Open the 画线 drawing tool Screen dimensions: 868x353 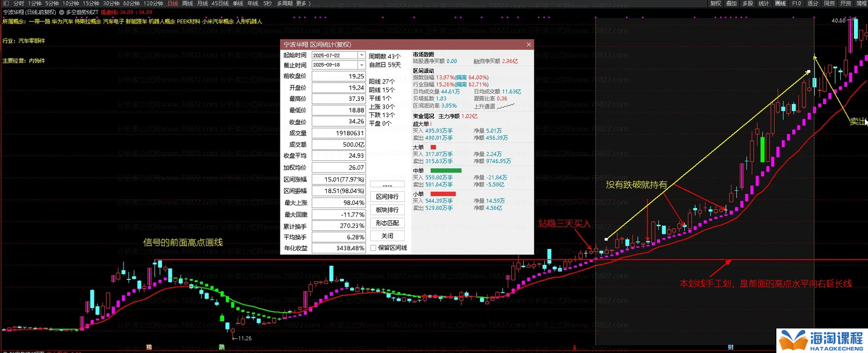point(780,4)
